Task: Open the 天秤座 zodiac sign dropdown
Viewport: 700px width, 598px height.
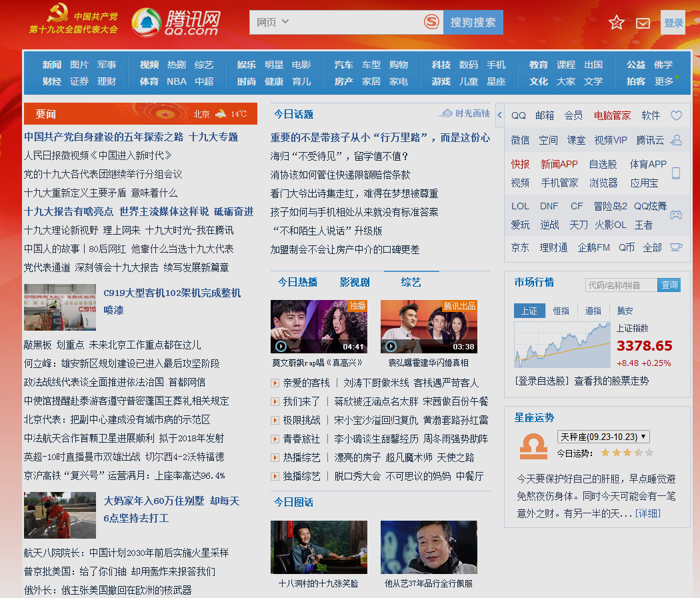Action: point(603,437)
